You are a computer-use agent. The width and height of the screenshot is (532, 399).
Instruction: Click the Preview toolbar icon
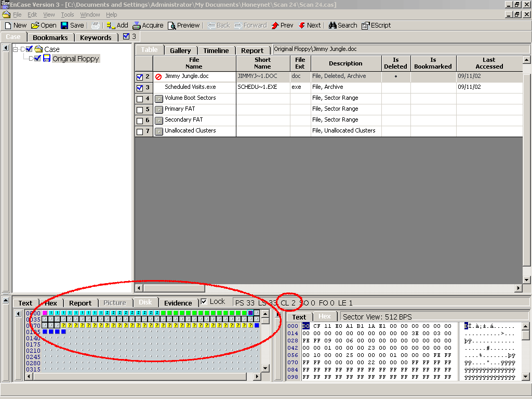tap(171, 25)
